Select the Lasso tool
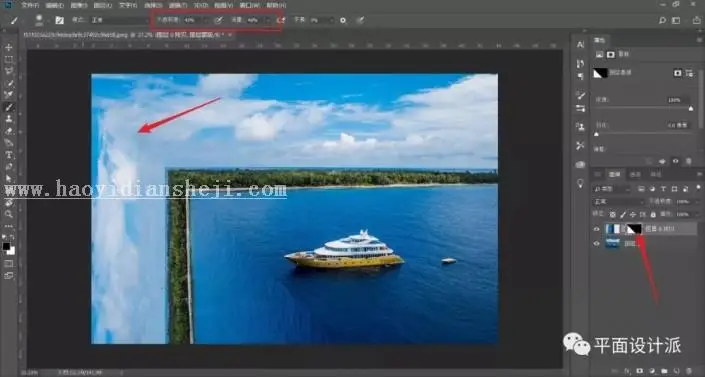Screen dimensions: 705x377 pyautogui.click(x=8, y=71)
